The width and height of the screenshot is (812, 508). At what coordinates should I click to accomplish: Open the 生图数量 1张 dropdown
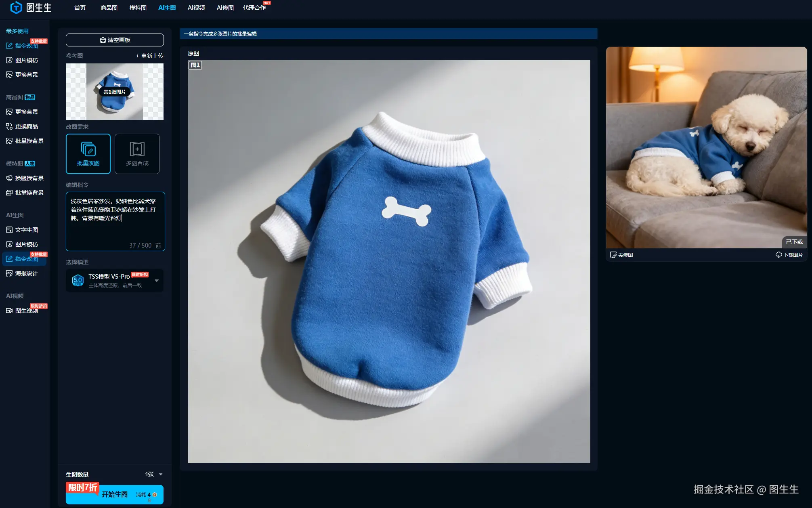pos(154,474)
